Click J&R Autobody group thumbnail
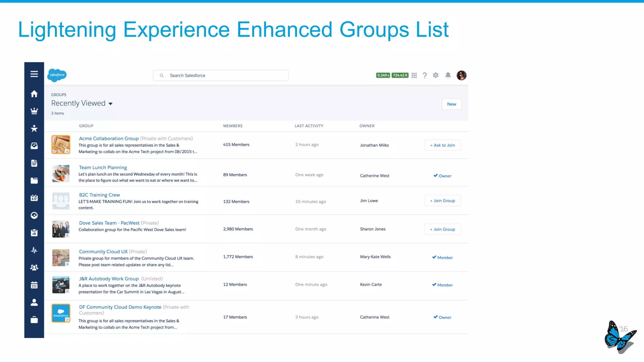 [x=61, y=285]
